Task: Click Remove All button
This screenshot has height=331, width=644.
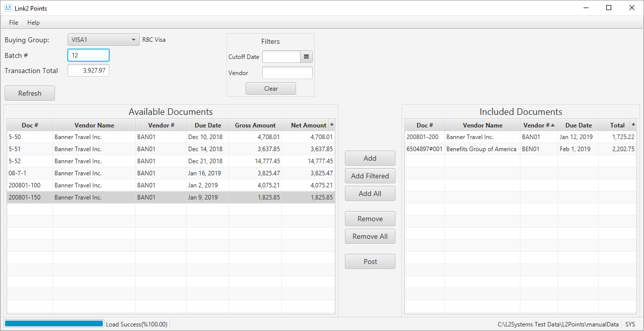Action: tap(370, 236)
